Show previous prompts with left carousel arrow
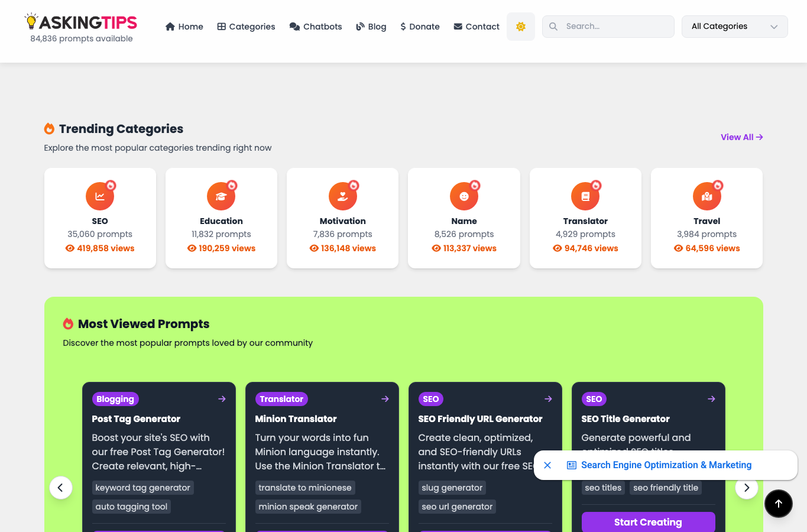The image size is (807, 532). pyautogui.click(x=61, y=488)
